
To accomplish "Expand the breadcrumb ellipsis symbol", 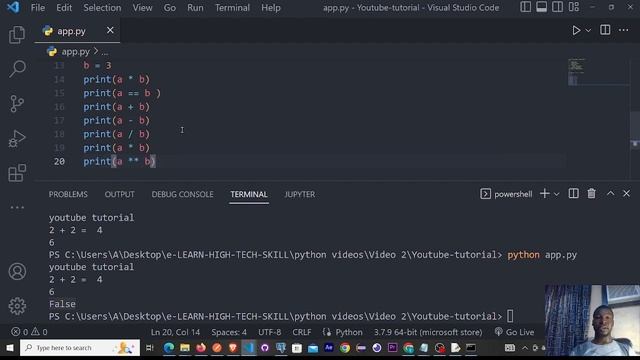I will (105, 52).
